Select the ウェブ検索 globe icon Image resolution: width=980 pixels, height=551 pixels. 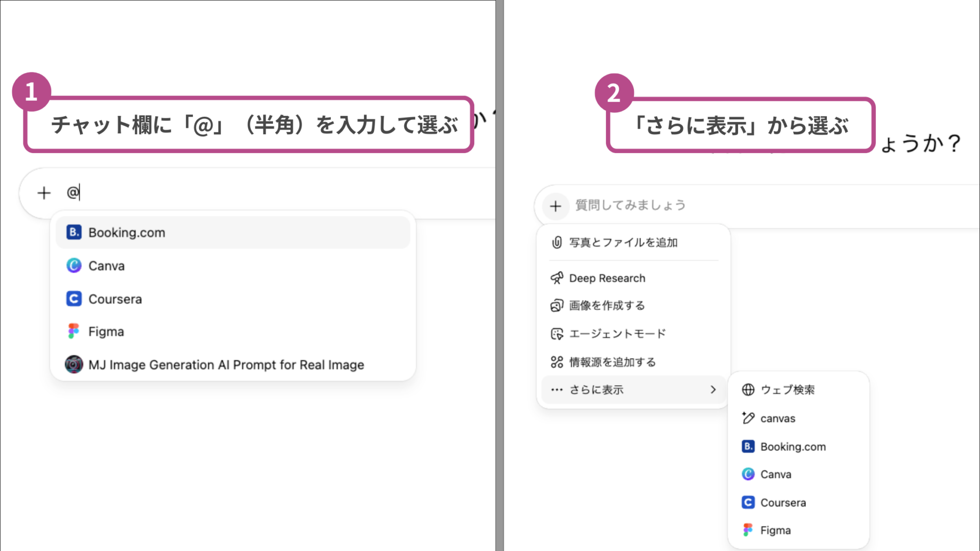click(x=748, y=390)
